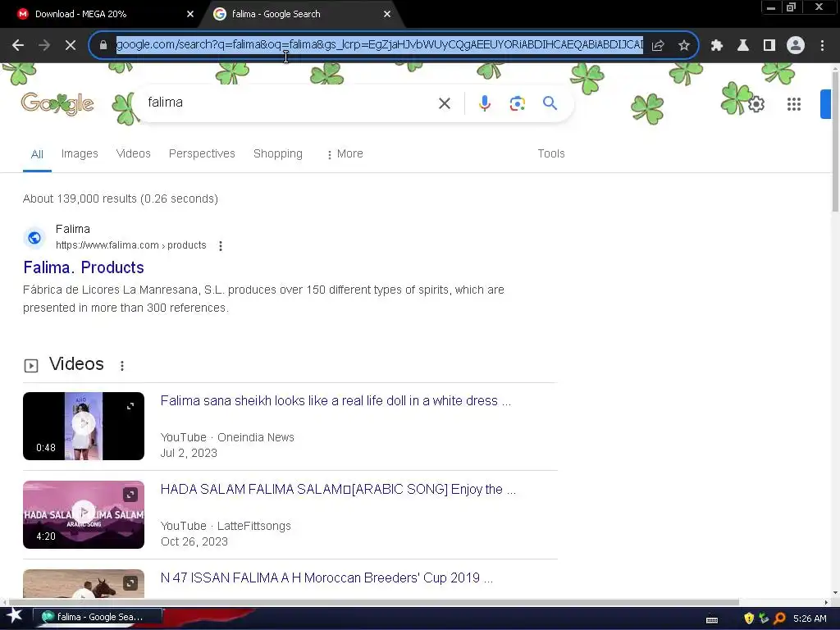The image size is (840, 630).
Task: Open the Chrome profile avatar
Action: click(796, 45)
